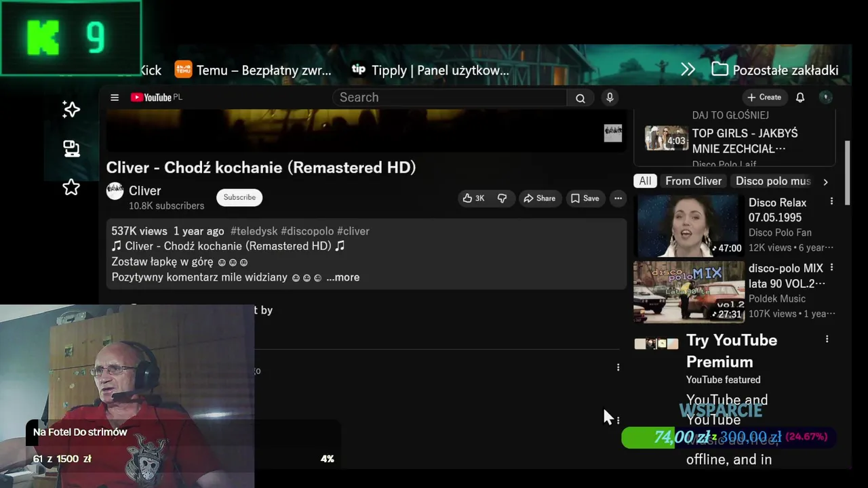The height and width of the screenshot is (488, 868).
Task: Open the #teledysk hashtag
Action: click(x=254, y=231)
